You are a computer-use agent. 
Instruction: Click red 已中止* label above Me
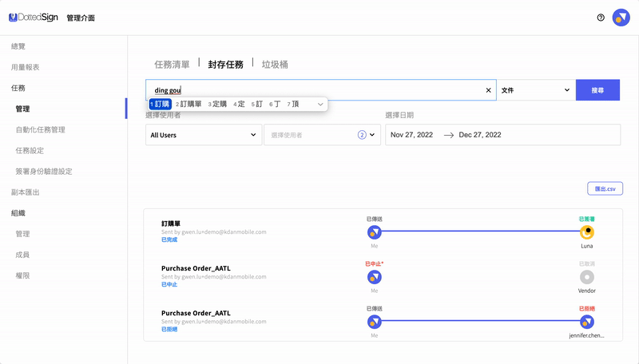(375, 264)
